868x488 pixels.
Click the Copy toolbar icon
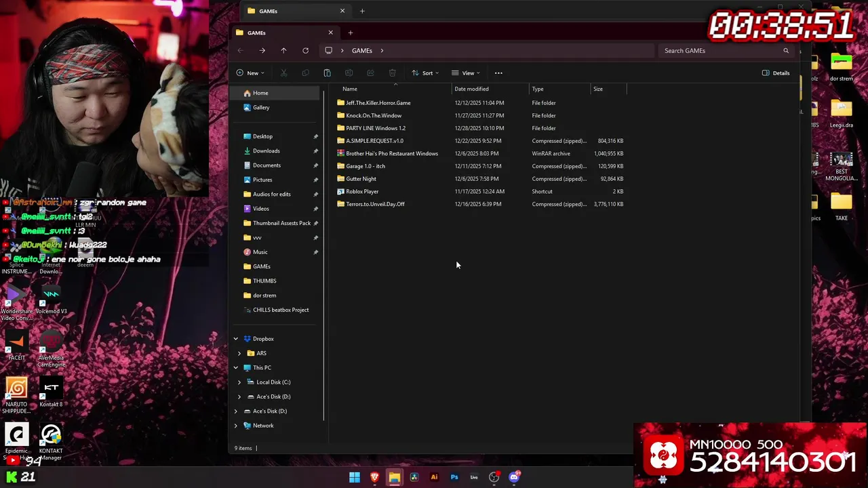point(305,73)
